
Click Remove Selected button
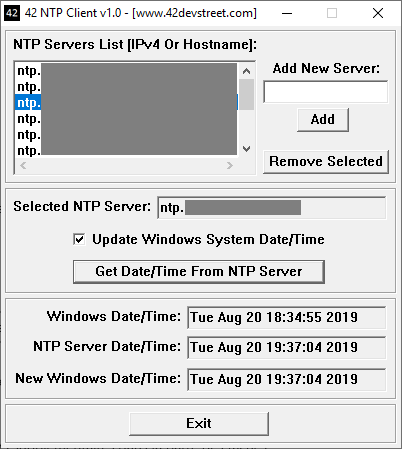pos(326,162)
